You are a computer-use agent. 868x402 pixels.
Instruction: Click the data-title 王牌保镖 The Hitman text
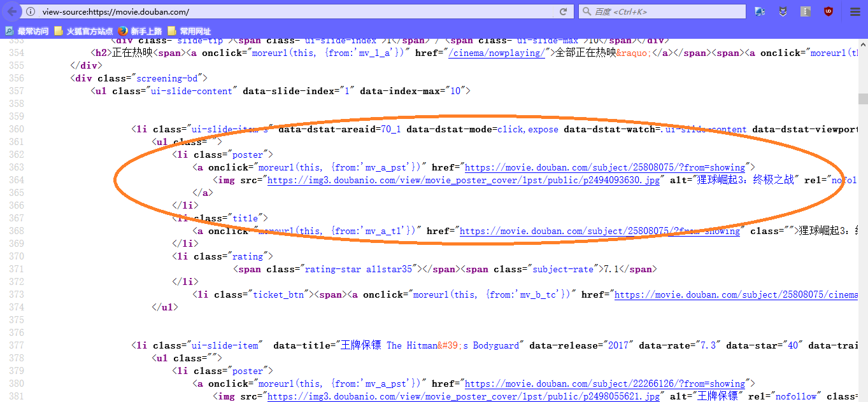[430, 345]
